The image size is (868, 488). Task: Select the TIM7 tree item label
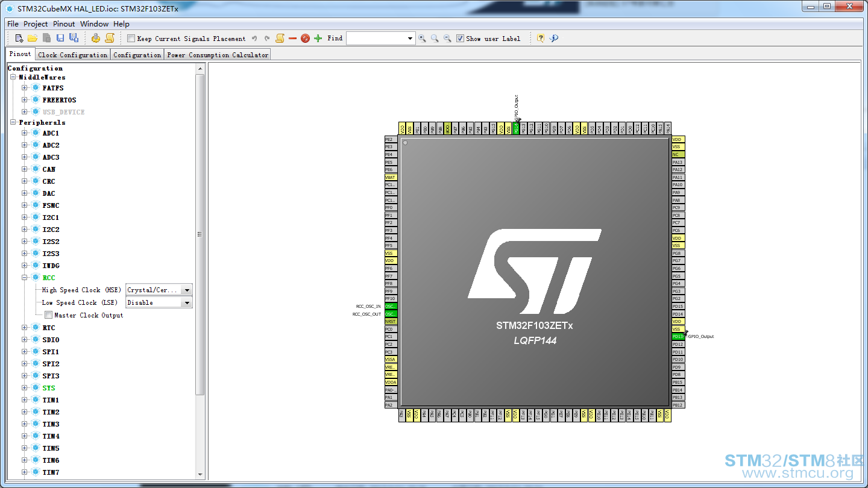[51, 472]
